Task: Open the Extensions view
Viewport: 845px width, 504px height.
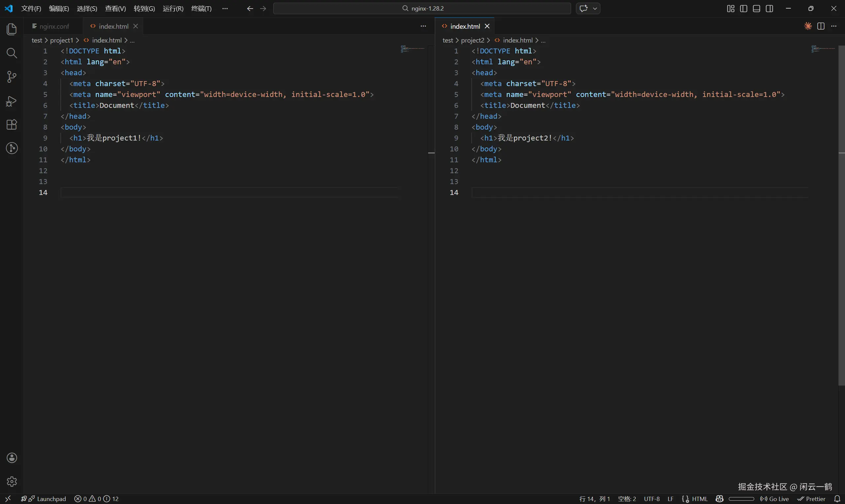Action: click(x=12, y=125)
